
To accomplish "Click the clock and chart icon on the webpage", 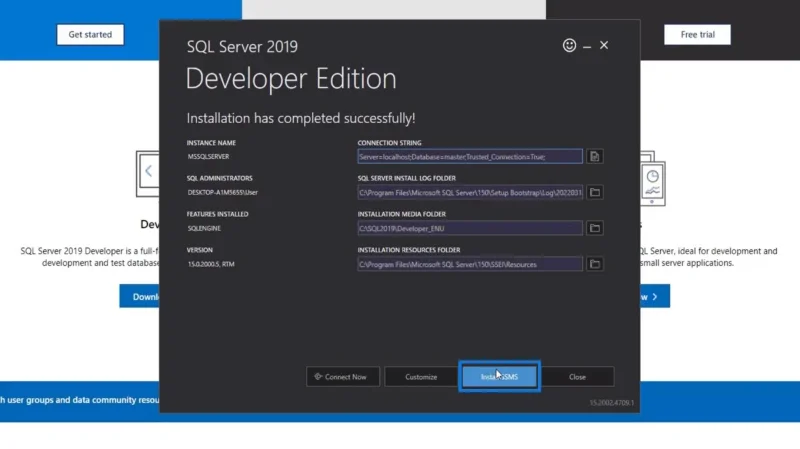I will click(x=653, y=183).
